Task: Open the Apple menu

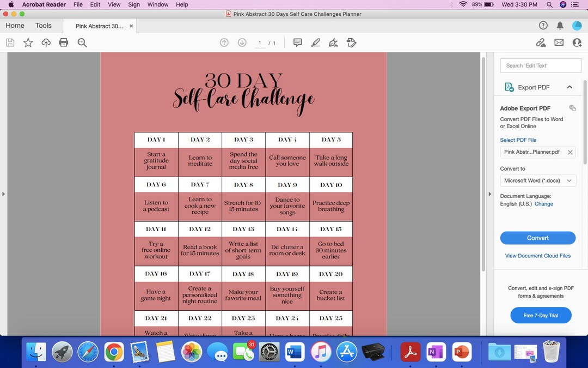Action: pos(11,4)
